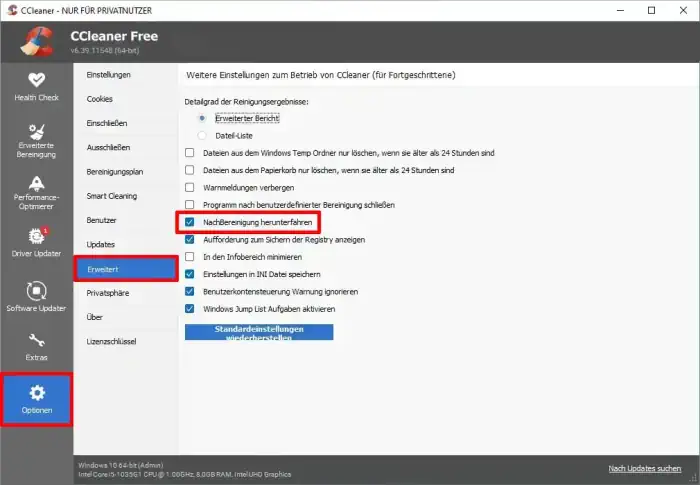The height and width of the screenshot is (485, 700).
Task: Maximize the CCleaner window
Action: coord(651,10)
